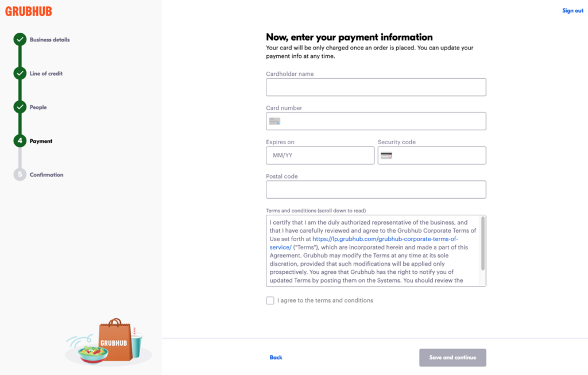Check the agree to terms checkbox
The width and height of the screenshot is (588, 375).
tap(270, 300)
